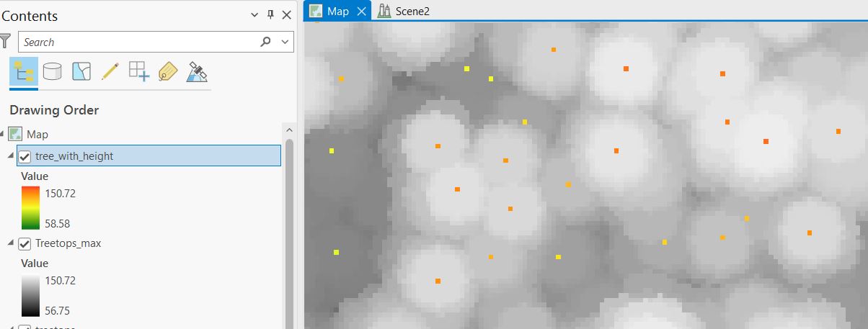868x329 pixels.
Task: Open Contents pane options menu chevron
Action: coord(254,15)
